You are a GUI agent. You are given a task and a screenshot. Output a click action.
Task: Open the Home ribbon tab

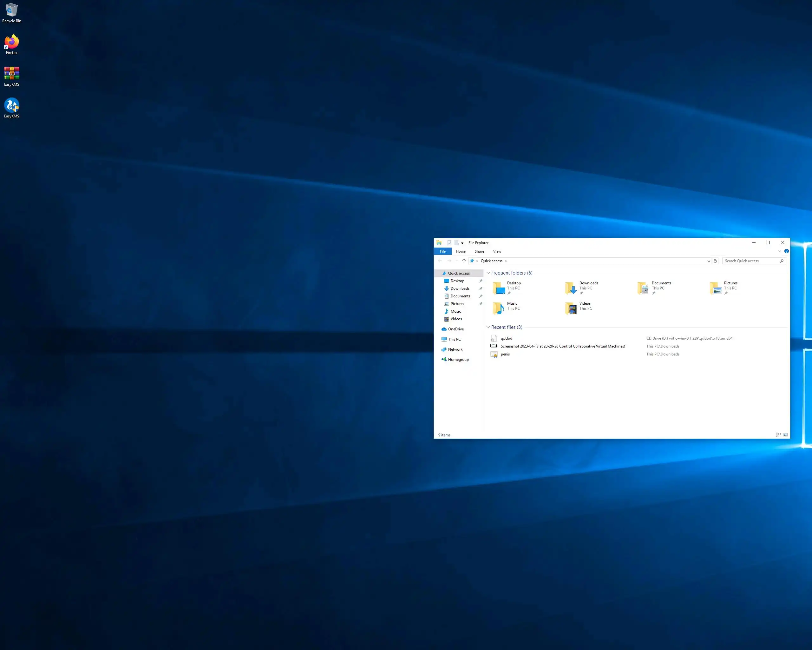(461, 251)
